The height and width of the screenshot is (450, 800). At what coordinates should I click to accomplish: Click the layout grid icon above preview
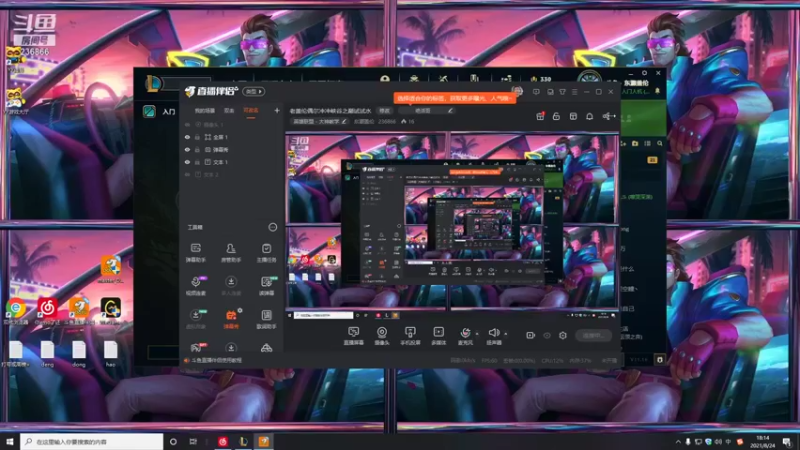tap(573, 116)
